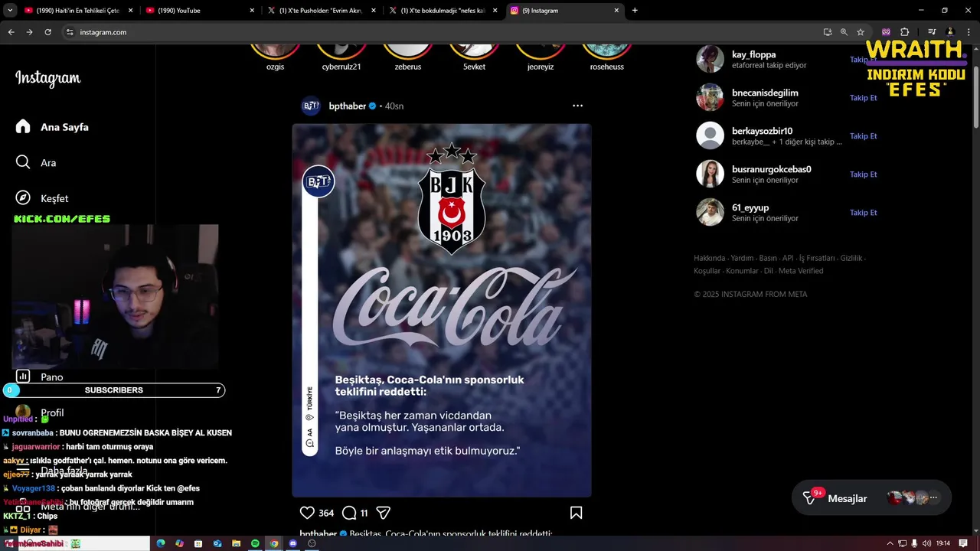Image resolution: width=980 pixels, height=551 pixels.
Task: Open busranurgokcebas0 username link
Action: (x=771, y=169)
